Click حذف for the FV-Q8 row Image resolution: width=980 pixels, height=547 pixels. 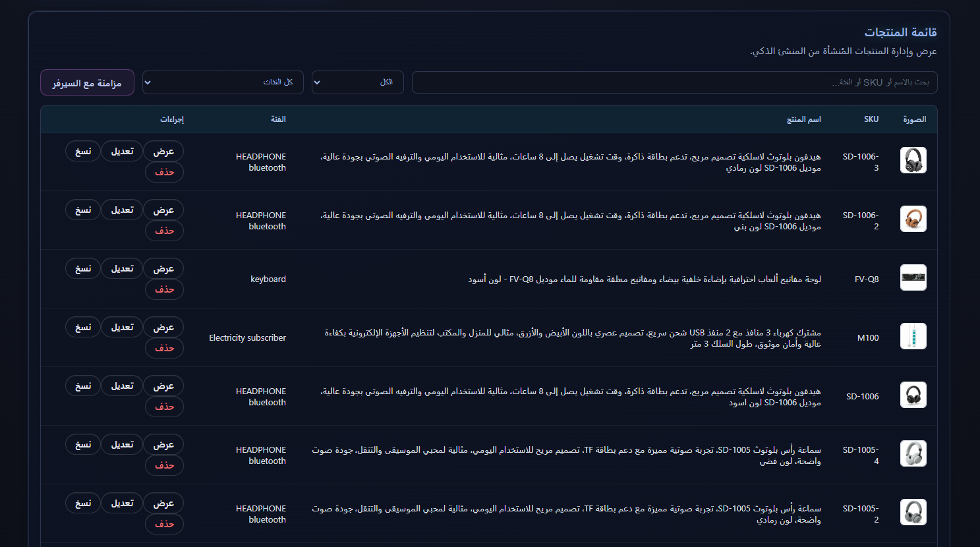164,289
